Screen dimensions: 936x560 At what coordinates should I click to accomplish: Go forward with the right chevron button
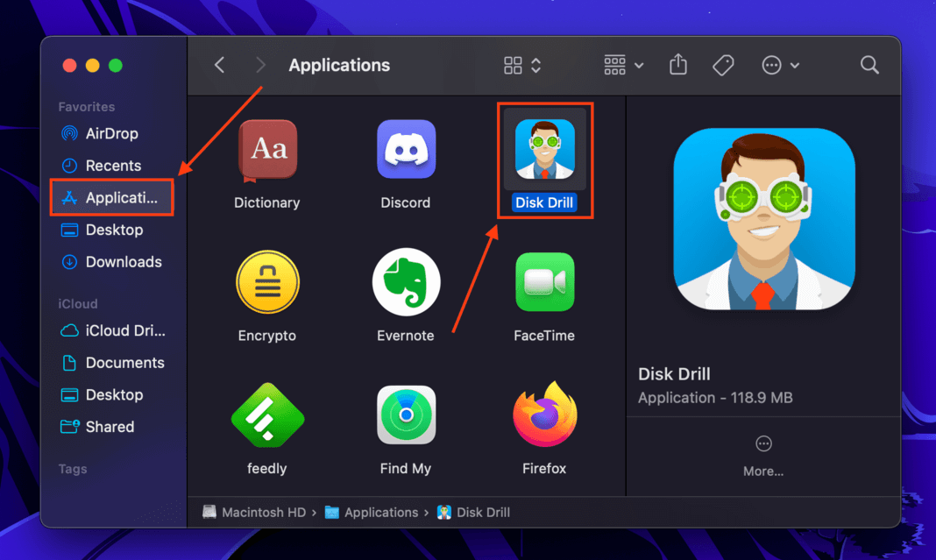(260, 65)
